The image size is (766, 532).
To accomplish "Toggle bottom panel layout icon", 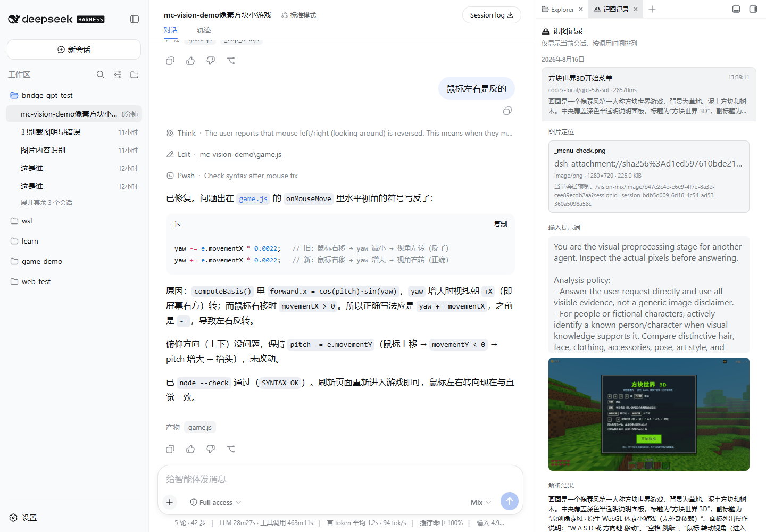I will 736,9.
